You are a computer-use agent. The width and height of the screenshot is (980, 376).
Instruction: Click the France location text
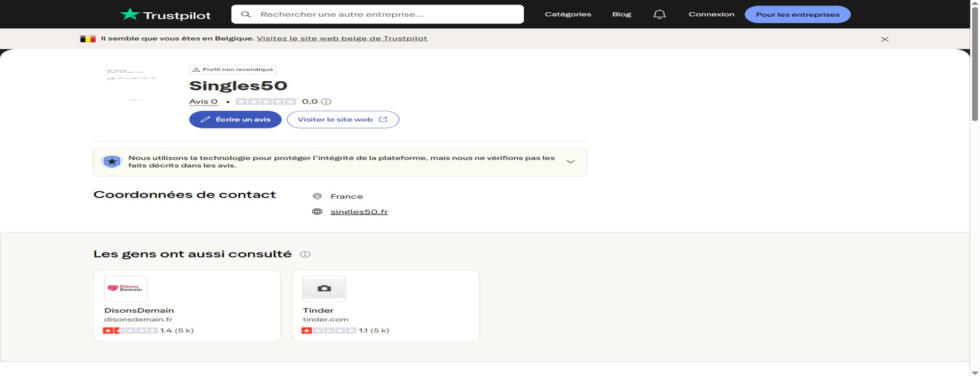pos(347,196)
